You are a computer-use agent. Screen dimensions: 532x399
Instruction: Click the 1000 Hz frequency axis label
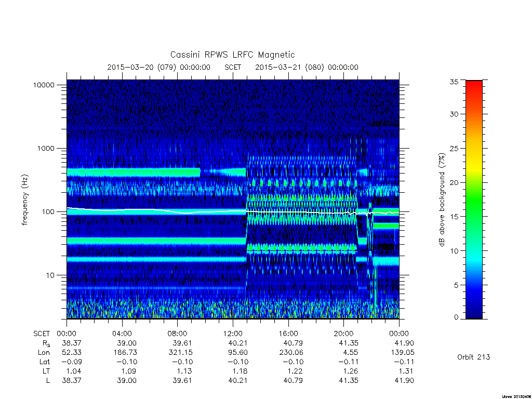[46, 148]
